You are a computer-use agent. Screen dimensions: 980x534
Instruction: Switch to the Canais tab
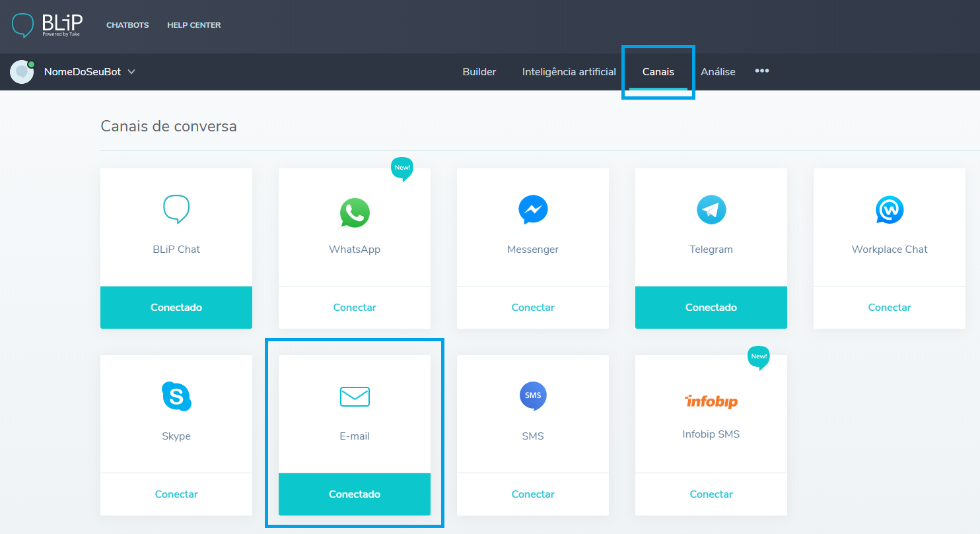[658, 71]
